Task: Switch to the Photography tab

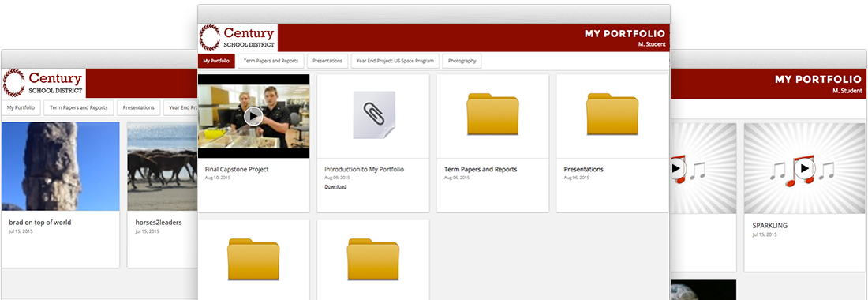Action: point(462,61)
